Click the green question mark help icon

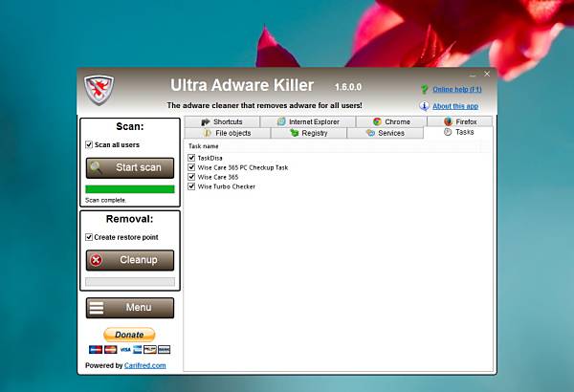click(x=424, y=89)
